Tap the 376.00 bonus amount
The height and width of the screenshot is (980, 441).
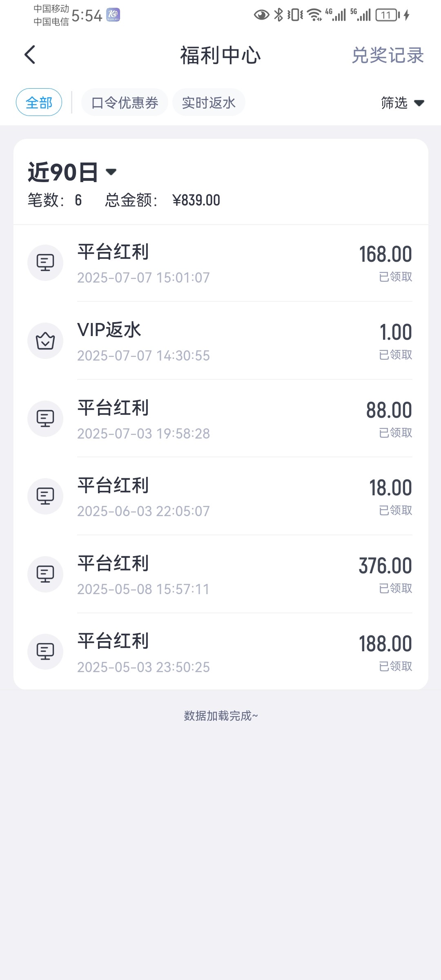[385, 566]
